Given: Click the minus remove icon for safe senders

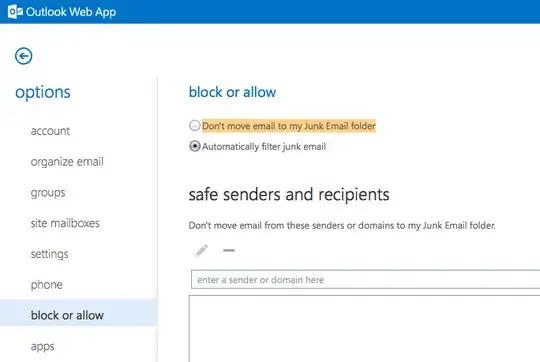Looking at the screenshot, I should (x=229, y=250).
